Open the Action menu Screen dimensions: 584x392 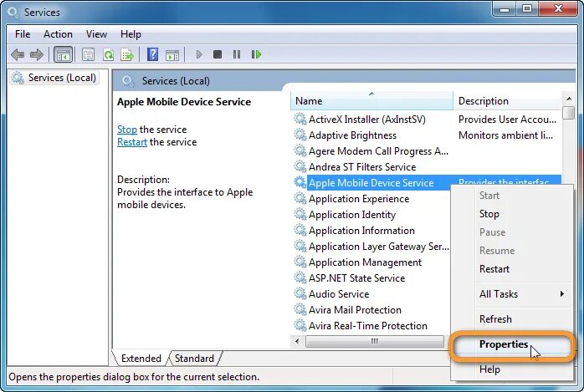tap(58, 34)
